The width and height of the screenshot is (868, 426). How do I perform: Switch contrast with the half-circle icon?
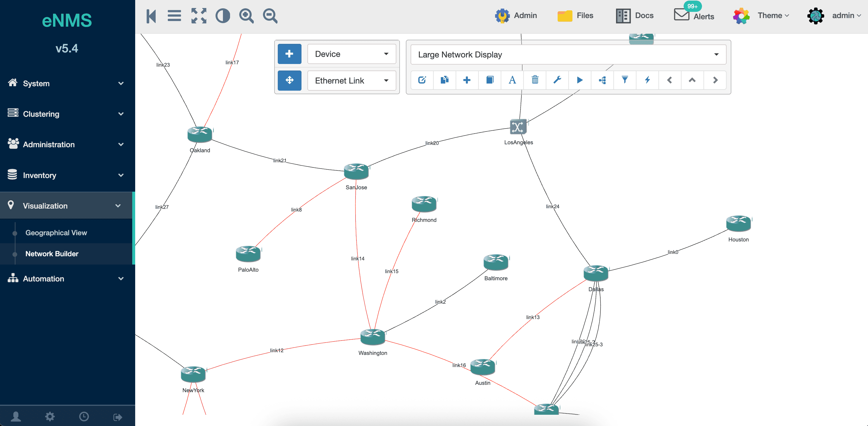point(222,16)
